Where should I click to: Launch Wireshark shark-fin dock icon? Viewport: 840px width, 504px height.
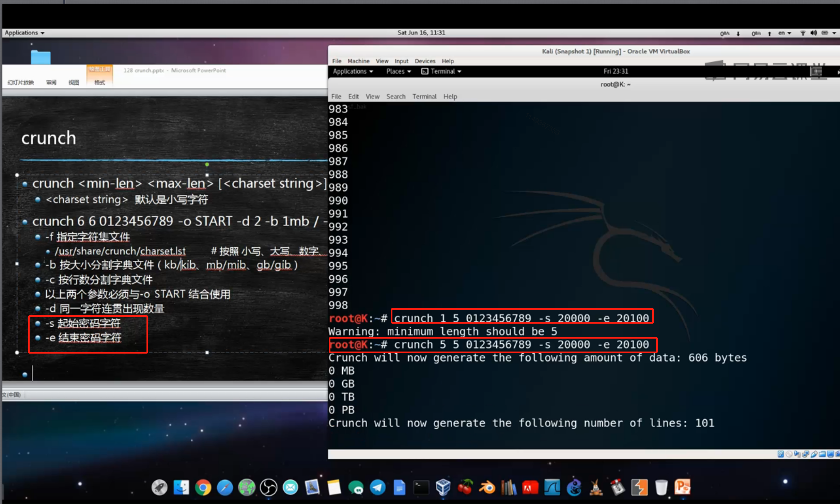coord(552,488)
